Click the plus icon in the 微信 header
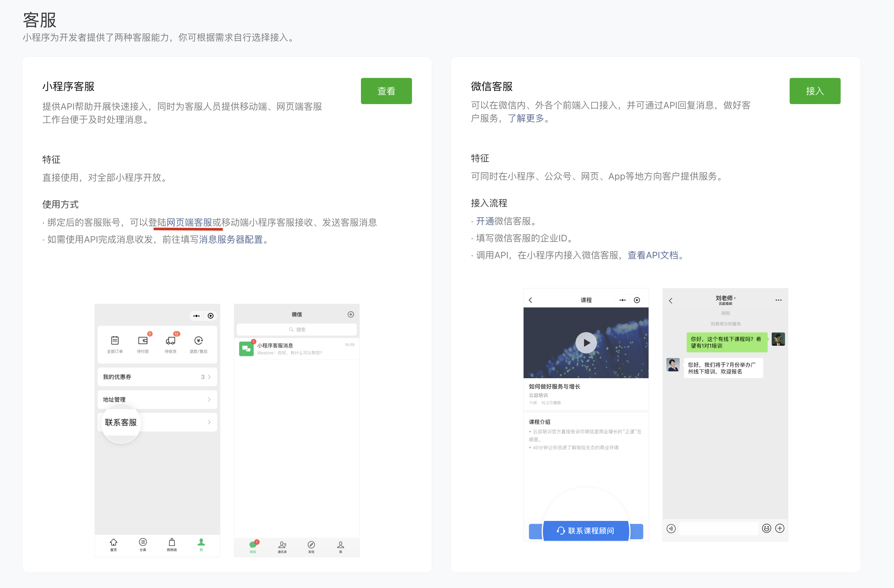The height and width of the screenshot is (588, 894). tap(351, 314)
